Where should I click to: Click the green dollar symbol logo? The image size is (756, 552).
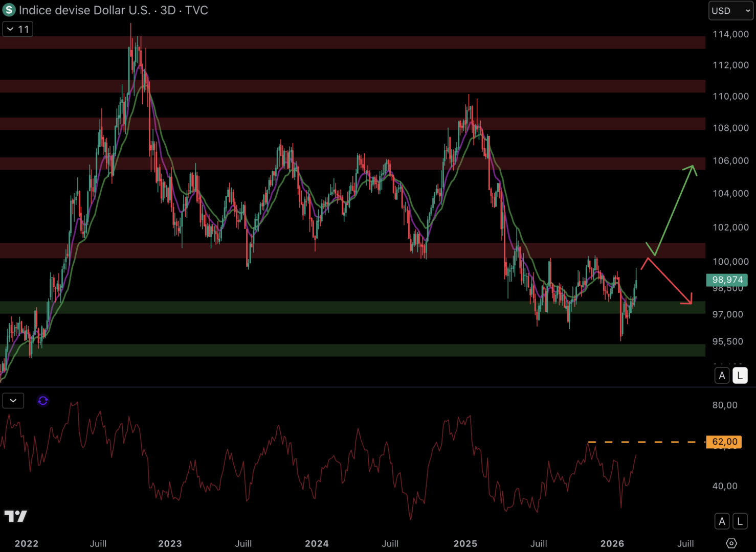pos(9,10)
